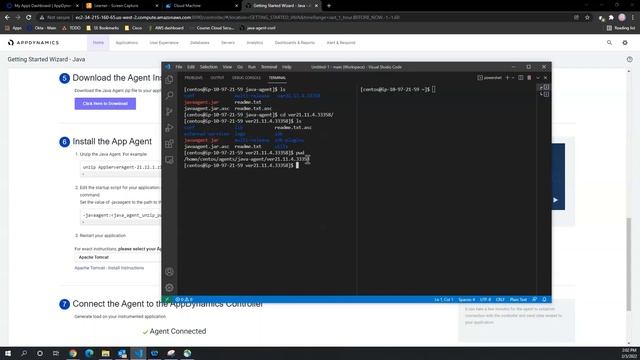Open Accounts icon in VS Code activity bar
The height and width of the screenshot is (360, 640).
(x=169, y=272)
